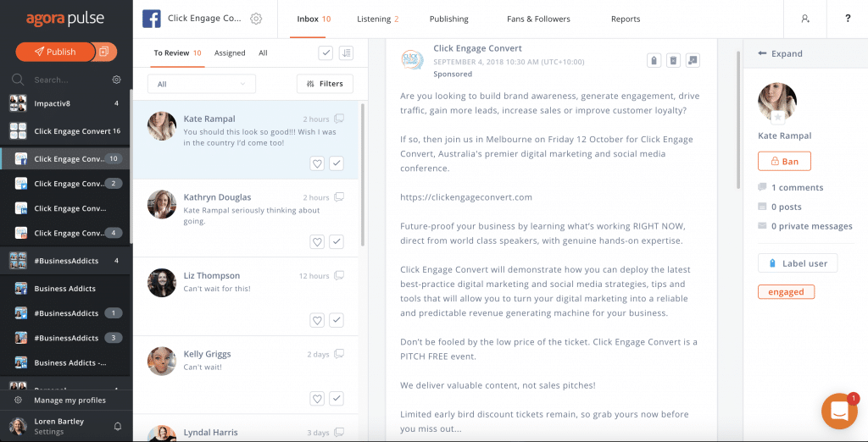This screenshot has height=442, width=868.
Task: Click the review-all checkmark above inbox list
Action: pyautogui.click(x=325, y=52)
